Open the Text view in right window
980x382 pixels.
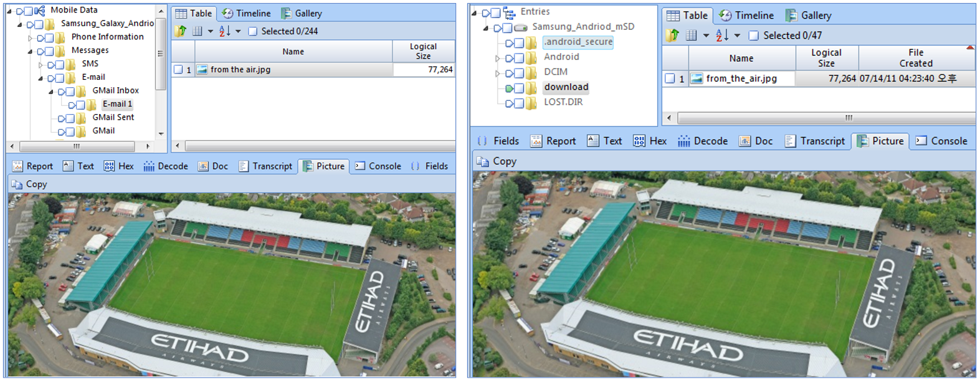coord(605,141)
